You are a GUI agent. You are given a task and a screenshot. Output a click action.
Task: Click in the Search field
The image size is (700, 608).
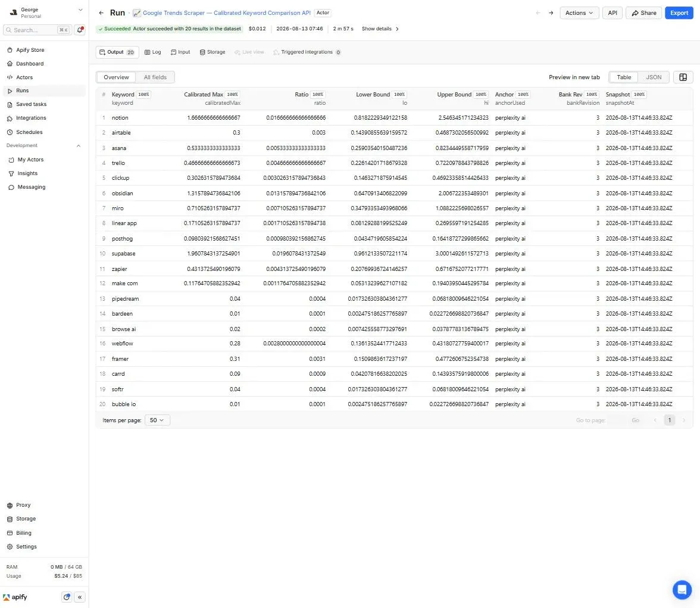(37, 30)
